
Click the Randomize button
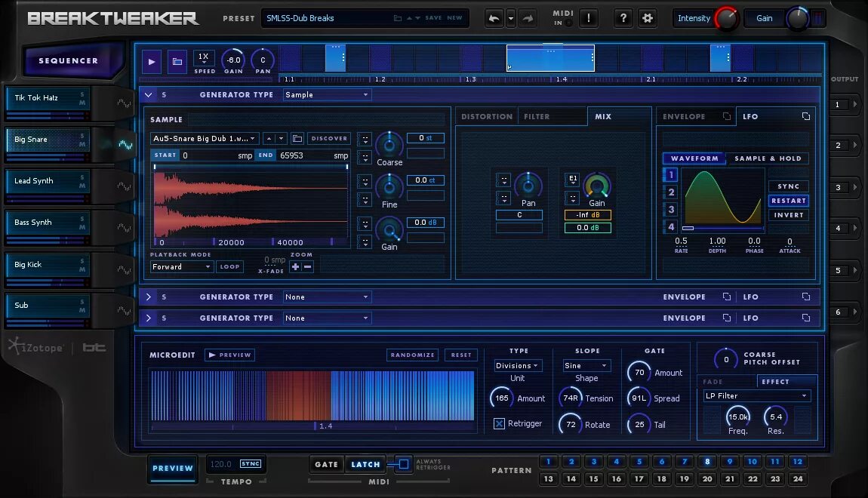click(412, 355)
